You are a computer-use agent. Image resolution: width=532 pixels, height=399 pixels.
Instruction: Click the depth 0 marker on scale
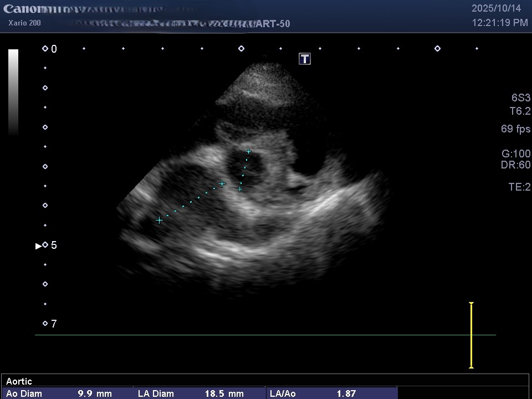(x=45, y=49)
